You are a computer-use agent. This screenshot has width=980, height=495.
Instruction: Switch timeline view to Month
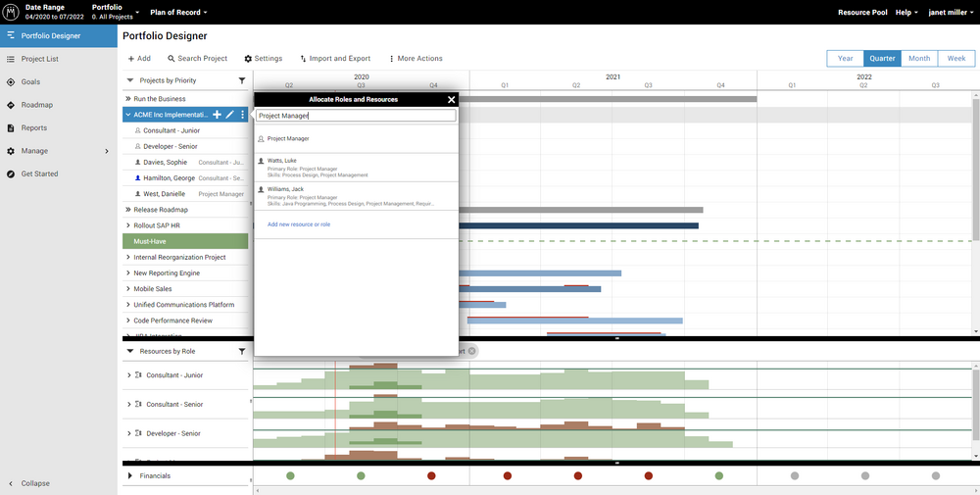(x=918, y=58)
